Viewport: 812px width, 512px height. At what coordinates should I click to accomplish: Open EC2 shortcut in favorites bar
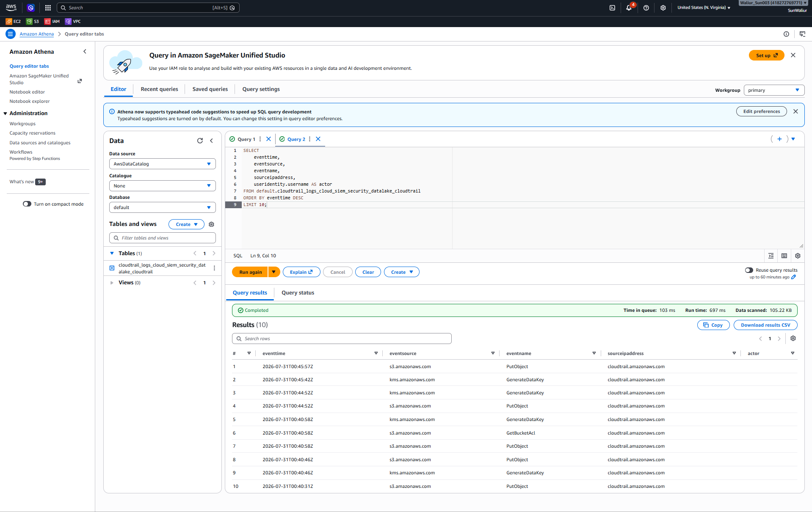(x=13, y=21)
